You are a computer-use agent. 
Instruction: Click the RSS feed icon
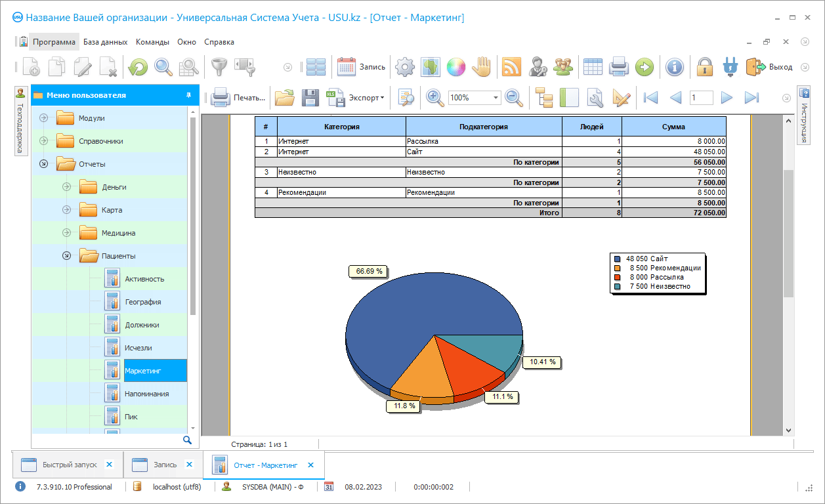(511, 66)
